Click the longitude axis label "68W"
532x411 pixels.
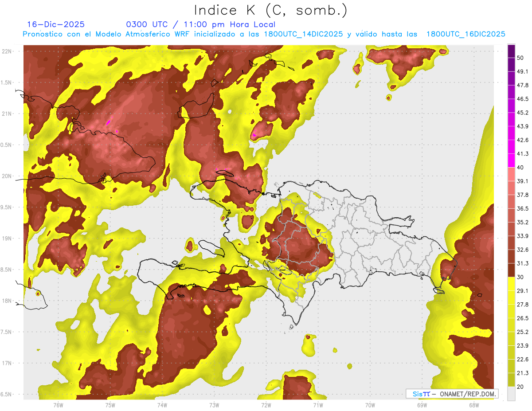474,405
